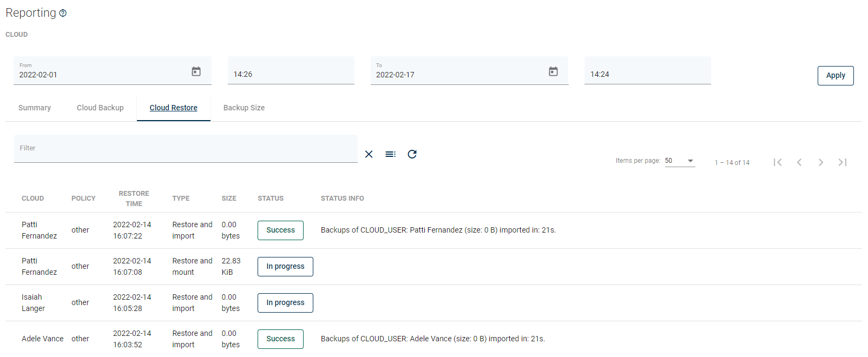
Task: Open the column list options icon
Action: tap(390, 154)
